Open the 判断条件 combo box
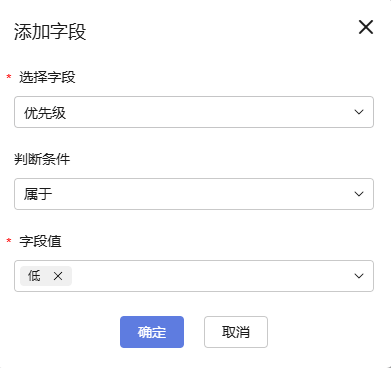Viewport: 391px width, 368px height. pyautogui.click(x=194, y=194)
